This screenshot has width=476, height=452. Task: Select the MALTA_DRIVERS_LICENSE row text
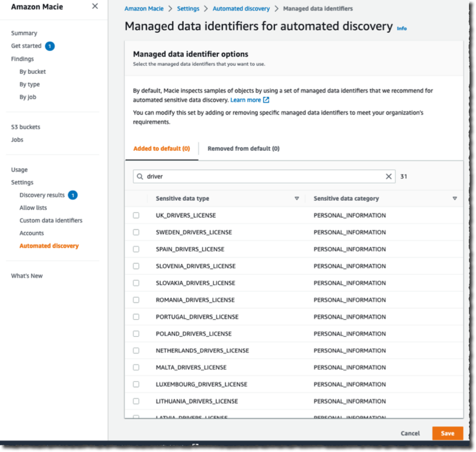[x=191, y=367]
